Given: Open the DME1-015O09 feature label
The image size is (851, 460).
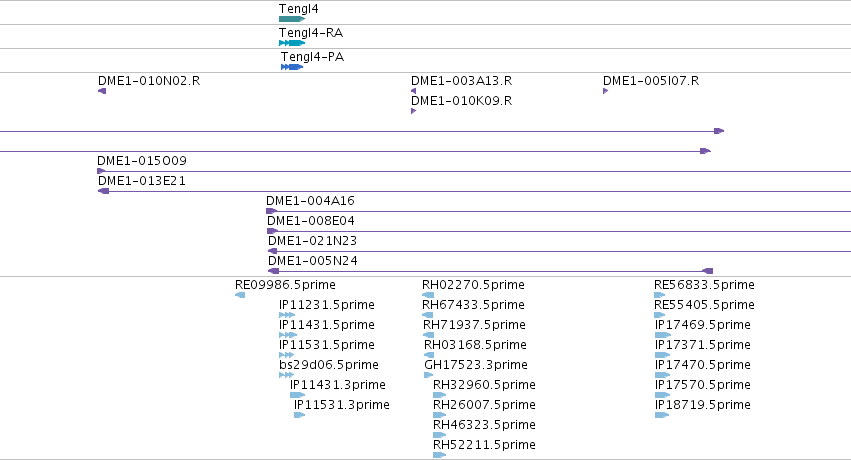Looking at the screenshot, I should tap(142, 161).
